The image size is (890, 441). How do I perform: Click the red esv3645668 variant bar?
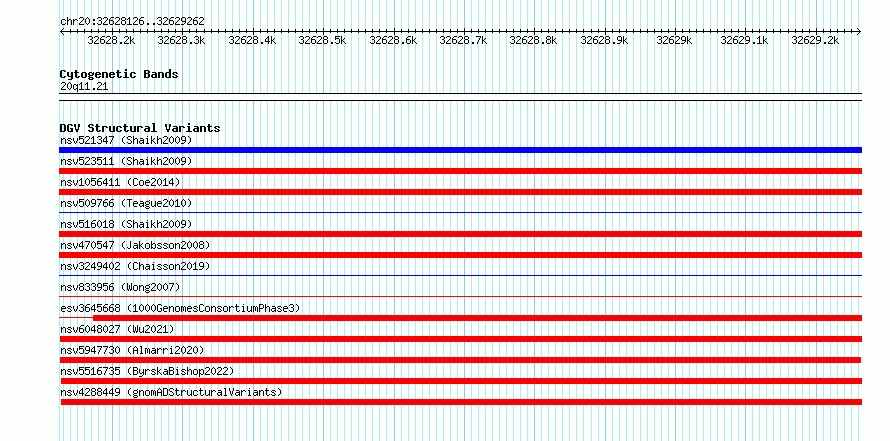477,318
